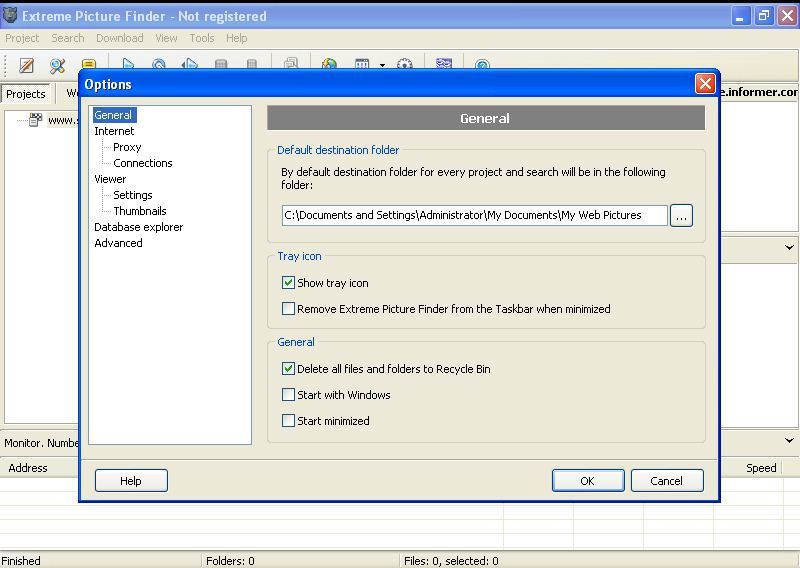Enable Remove Extreme Picture Finder from Taskbar when minimized

[x=288, y=309]
